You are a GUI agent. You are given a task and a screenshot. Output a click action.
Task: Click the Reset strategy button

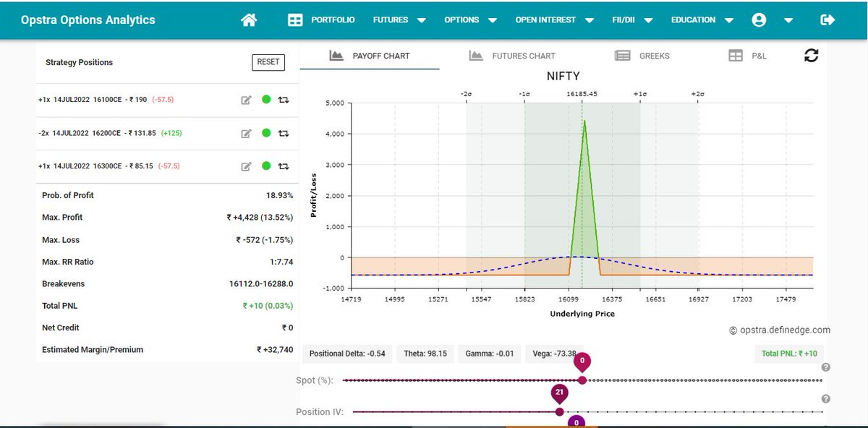pyautogui.click(x=268, y=62)
